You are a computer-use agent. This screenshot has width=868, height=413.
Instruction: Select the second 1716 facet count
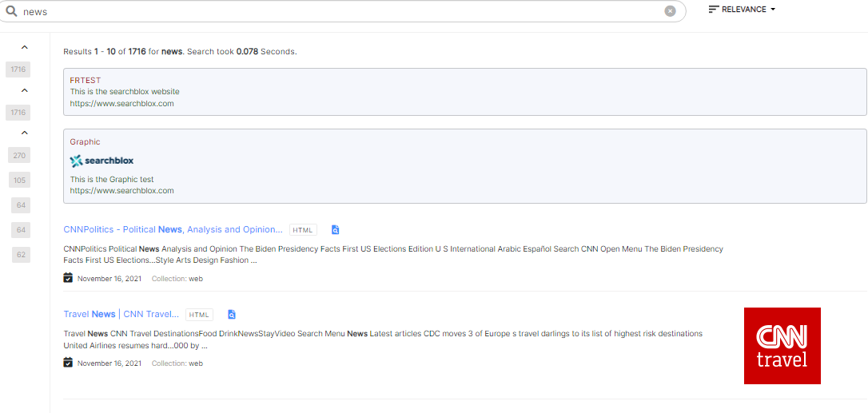click(x=18, y=113)
